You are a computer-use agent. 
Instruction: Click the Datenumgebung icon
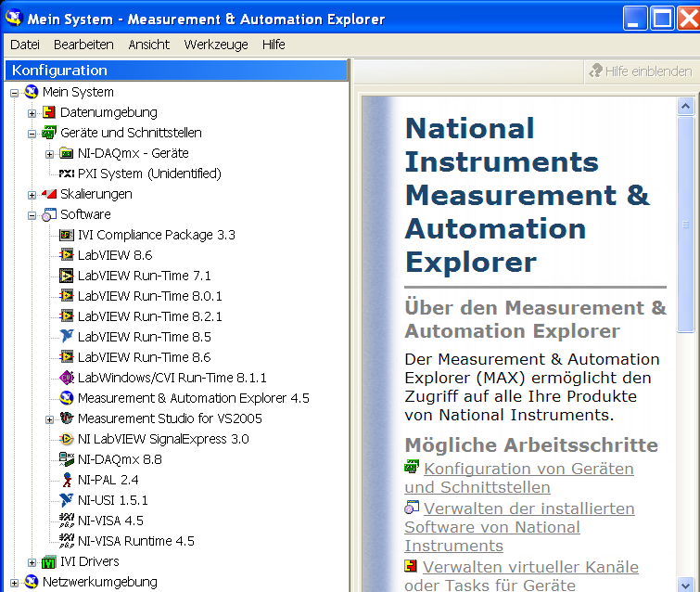[x=48, y=112]
